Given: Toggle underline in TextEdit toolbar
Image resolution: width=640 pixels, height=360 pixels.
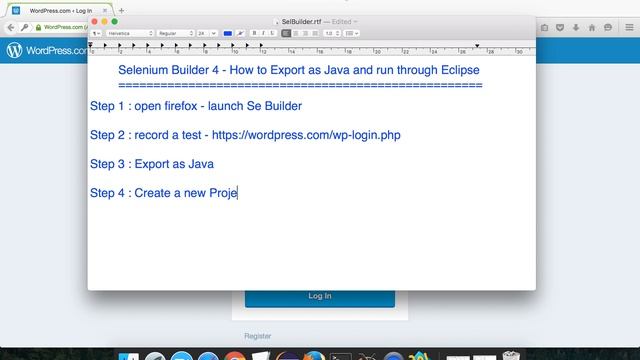Looking at the screenshot, I should pos(272,33).
